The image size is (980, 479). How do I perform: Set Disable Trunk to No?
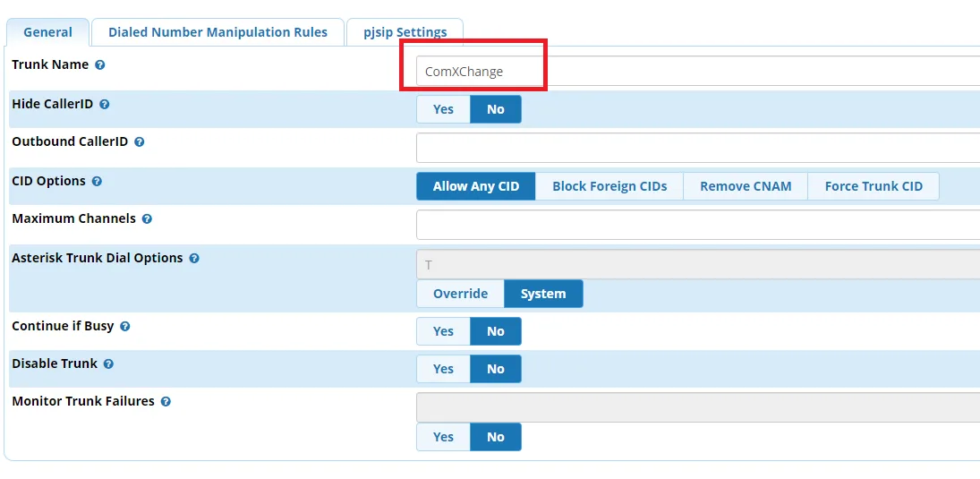496,369
